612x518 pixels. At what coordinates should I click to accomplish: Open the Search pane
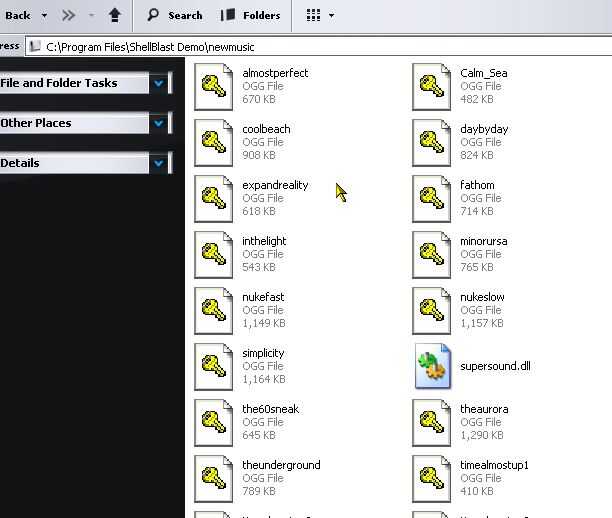coord(174,16)
